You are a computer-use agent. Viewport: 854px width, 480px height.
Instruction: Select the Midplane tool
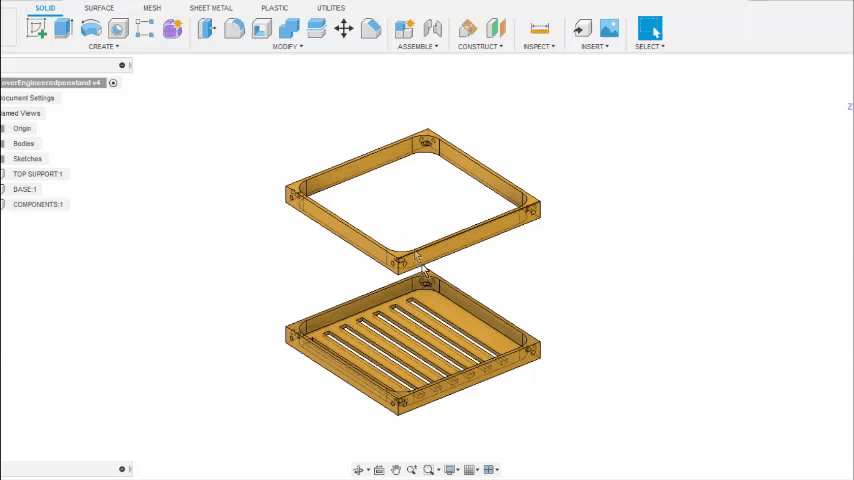496,28
